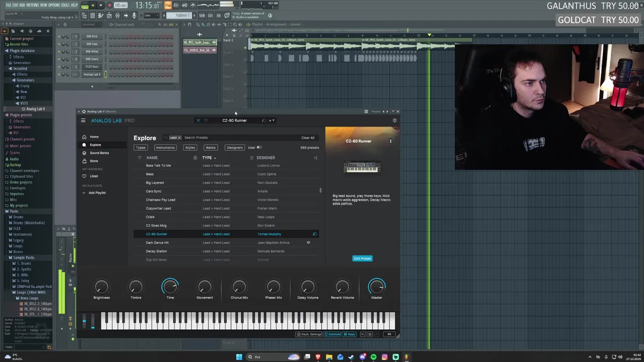Open the OPTIONS menu

point(54,5)
